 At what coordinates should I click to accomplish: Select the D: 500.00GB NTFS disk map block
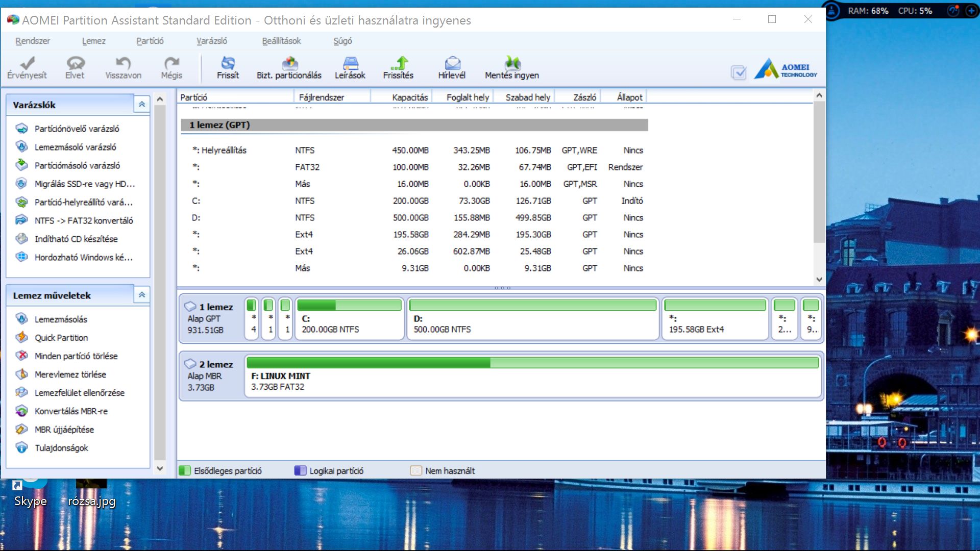[533, 319]
